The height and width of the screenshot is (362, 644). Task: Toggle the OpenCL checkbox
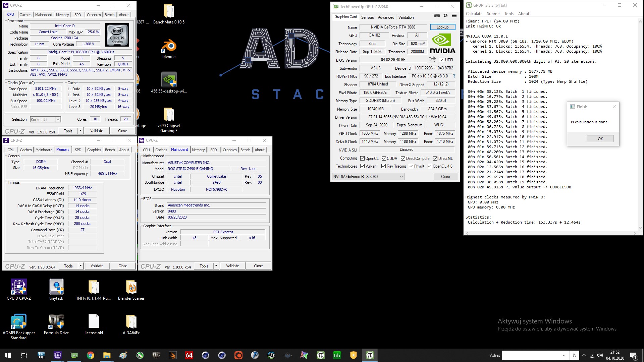pos(362,159)
